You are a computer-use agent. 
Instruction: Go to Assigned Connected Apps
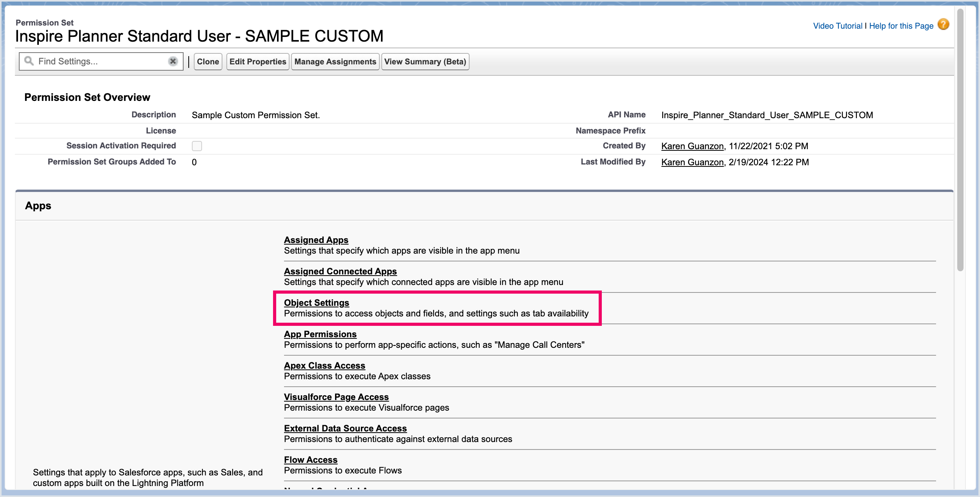340,271
